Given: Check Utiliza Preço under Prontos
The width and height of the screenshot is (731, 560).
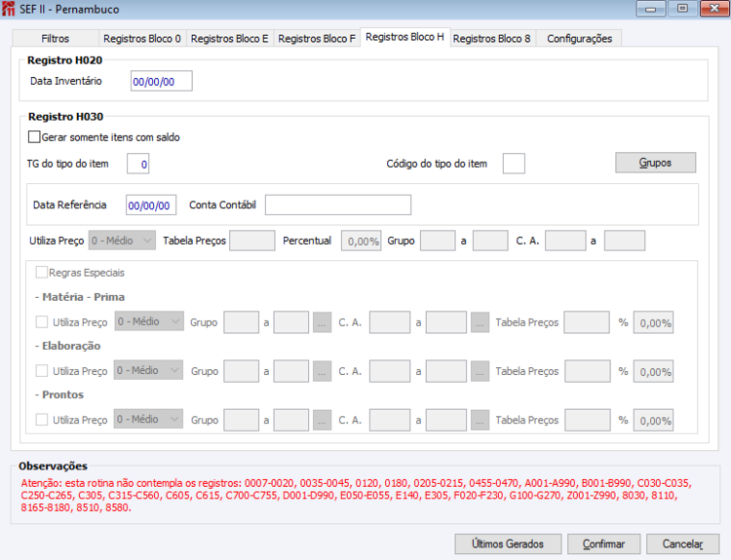Looking at the screenshot, I should click(42, 420).
